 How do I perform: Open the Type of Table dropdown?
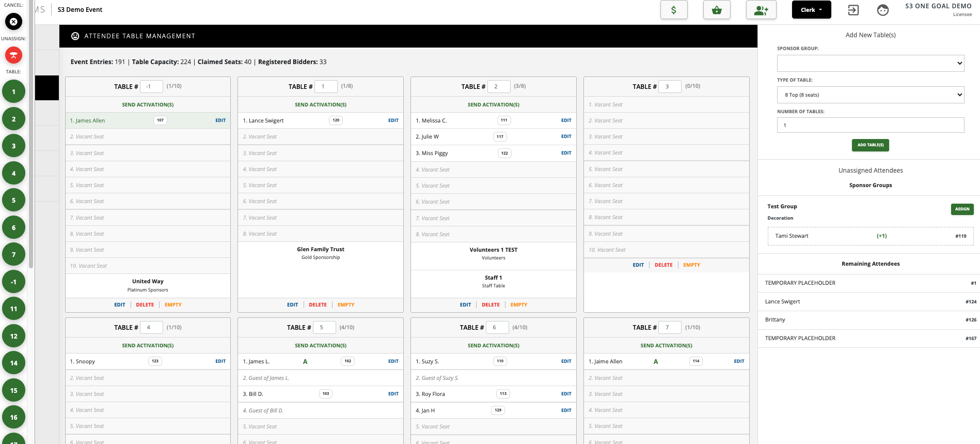[871, 95]
